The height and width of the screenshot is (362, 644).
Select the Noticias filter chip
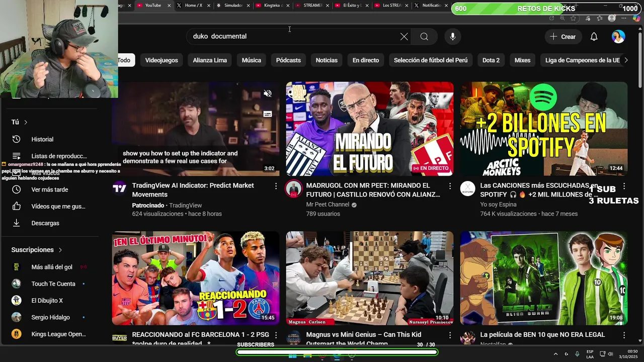(327, 60)
